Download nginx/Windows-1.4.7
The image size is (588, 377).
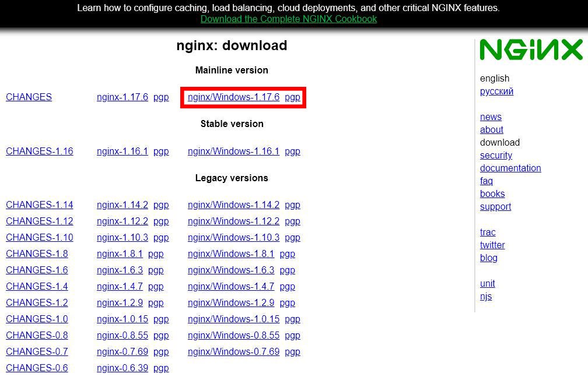click(x=231, y=286)
